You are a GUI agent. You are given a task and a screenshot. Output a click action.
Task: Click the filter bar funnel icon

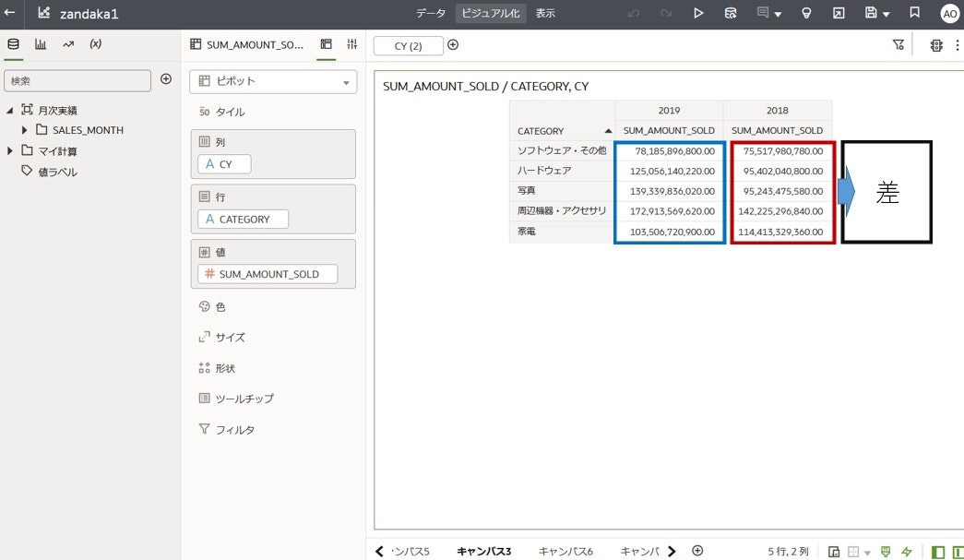click(899, 44)
